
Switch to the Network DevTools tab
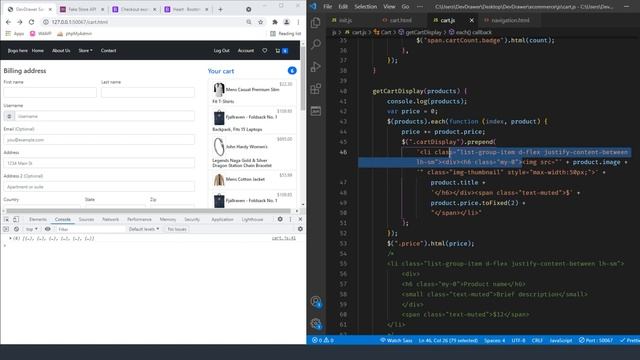111,219
